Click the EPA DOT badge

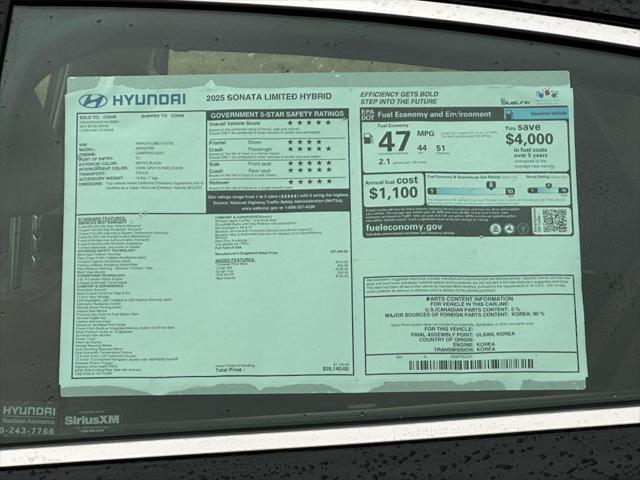point(367,114)
